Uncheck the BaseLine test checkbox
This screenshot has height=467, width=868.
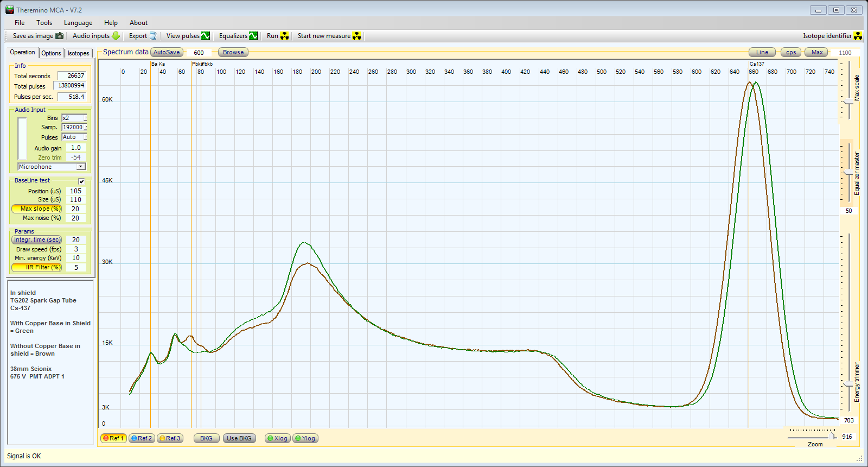point(81,181)
